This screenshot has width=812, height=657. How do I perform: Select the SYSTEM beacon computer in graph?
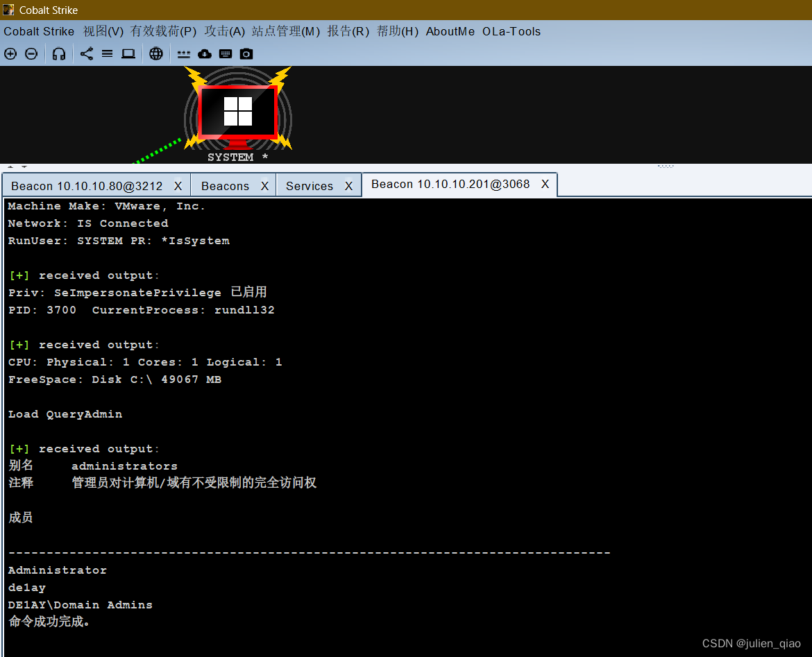click(238, 115)
